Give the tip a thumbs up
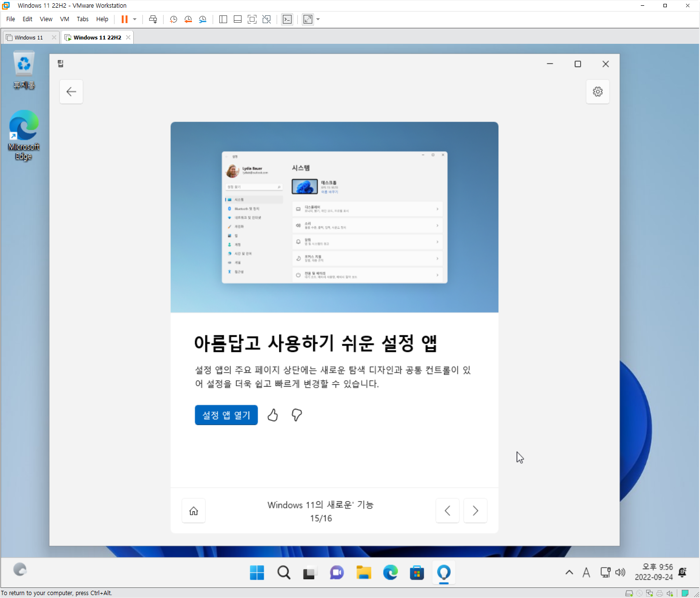Screen dimensions: 700x598 273,415
